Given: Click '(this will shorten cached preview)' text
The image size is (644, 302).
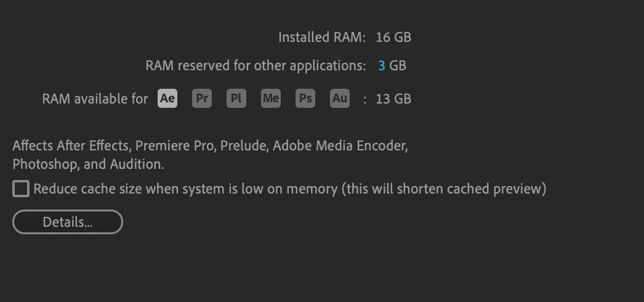Looking at the screenshot, I should [443, 189].
